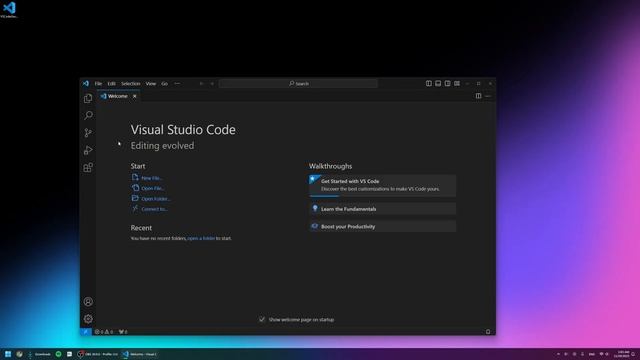The width and height of the screenshot is (640, 360).
Task: Open the notifications bell in status bar
Action: (x=488, y=332)
